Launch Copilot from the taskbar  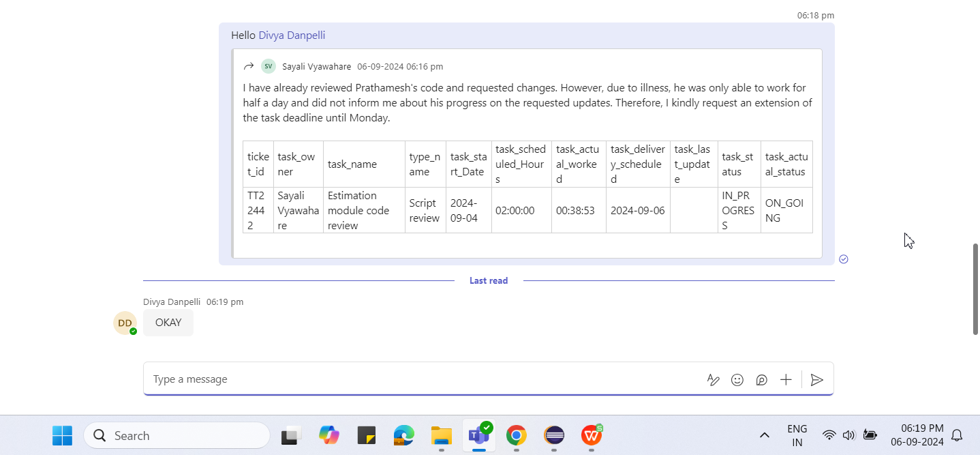329,435
